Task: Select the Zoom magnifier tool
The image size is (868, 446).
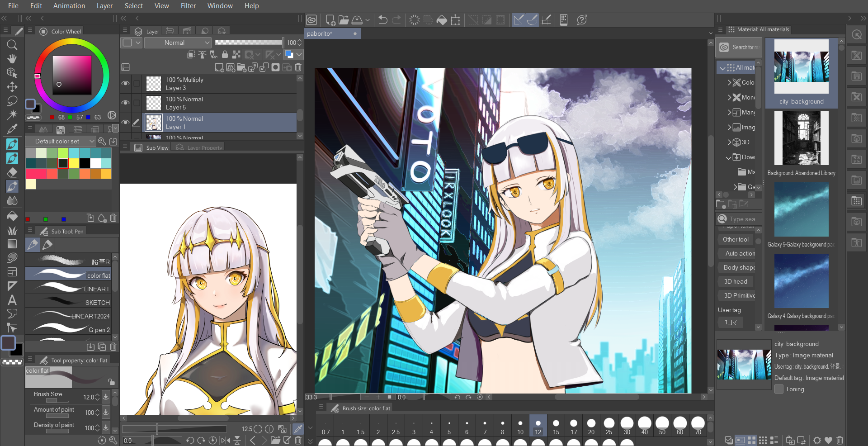Action: 12,44
